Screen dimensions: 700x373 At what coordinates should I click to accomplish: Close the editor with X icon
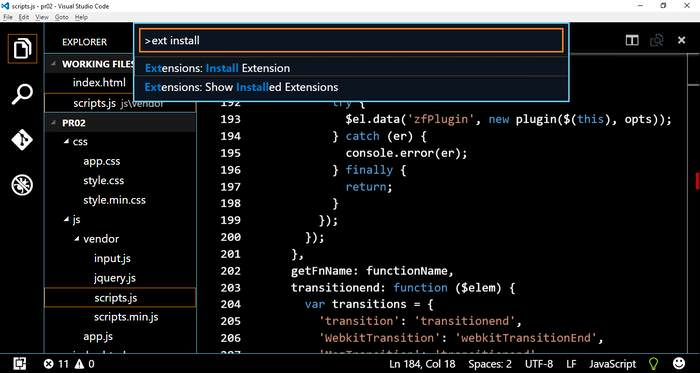coord(681,40)
